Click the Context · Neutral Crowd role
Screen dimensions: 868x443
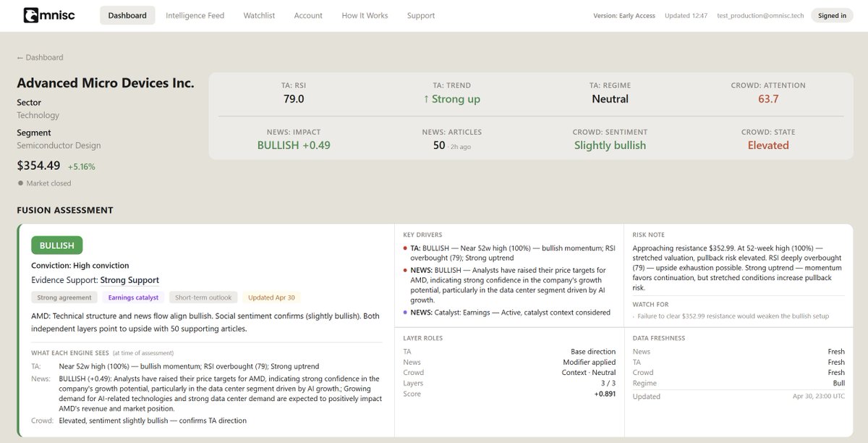[x=589, y=373]
